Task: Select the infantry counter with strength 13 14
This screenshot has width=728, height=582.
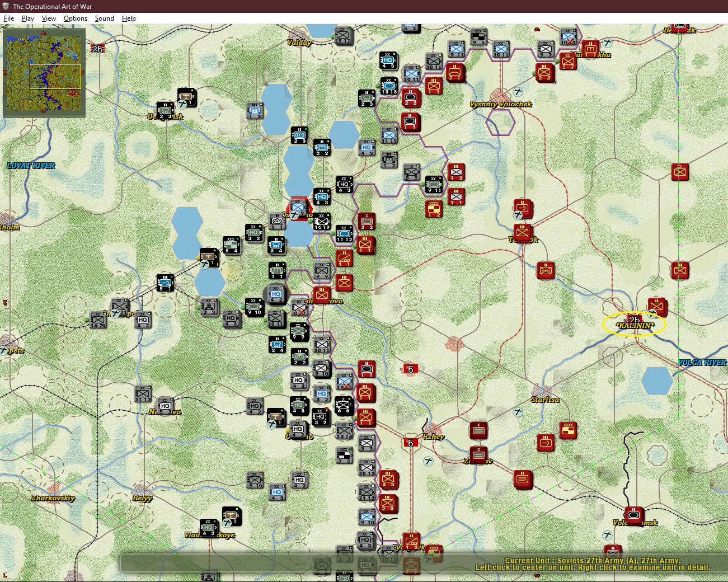Action: 344,430
